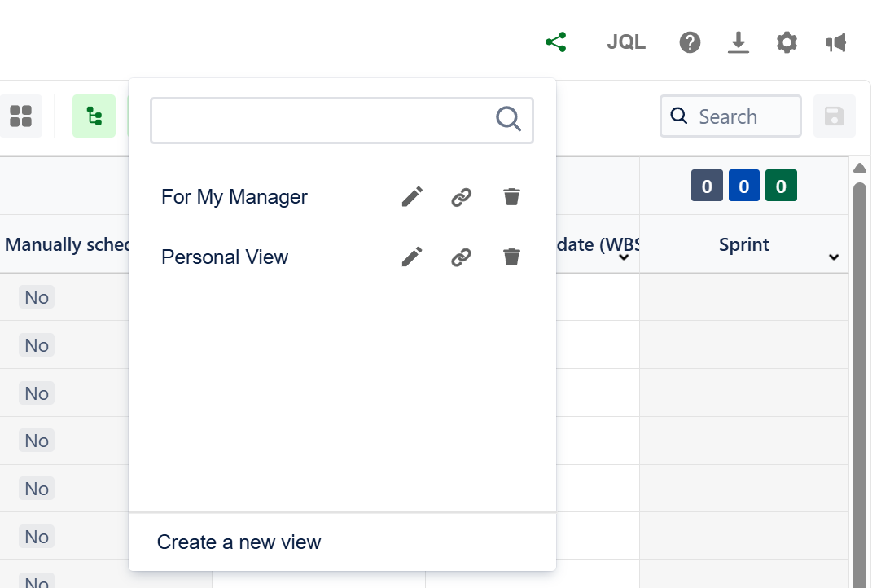Edit the For My Manager view with the pencil
The image size is (881, 588).
pos(412,196)
